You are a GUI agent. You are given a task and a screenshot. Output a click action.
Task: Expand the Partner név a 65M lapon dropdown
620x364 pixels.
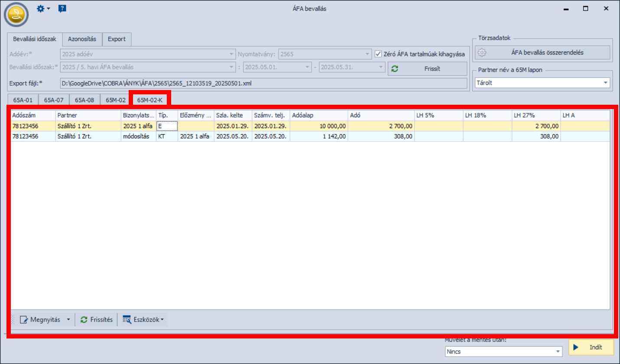(x=605, y=83)
